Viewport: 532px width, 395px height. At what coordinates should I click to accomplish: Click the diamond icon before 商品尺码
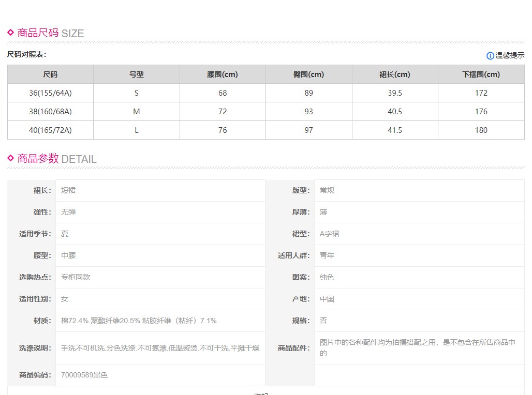11,33
